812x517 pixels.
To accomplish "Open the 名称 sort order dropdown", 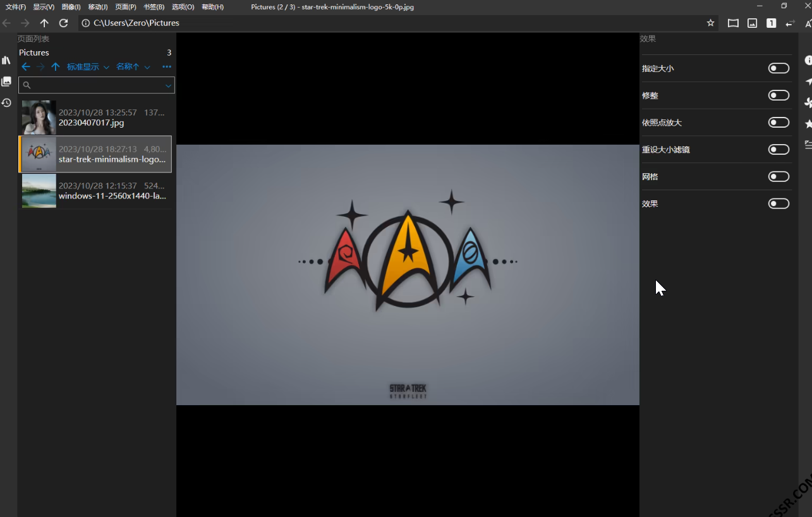I will (133, 67).
